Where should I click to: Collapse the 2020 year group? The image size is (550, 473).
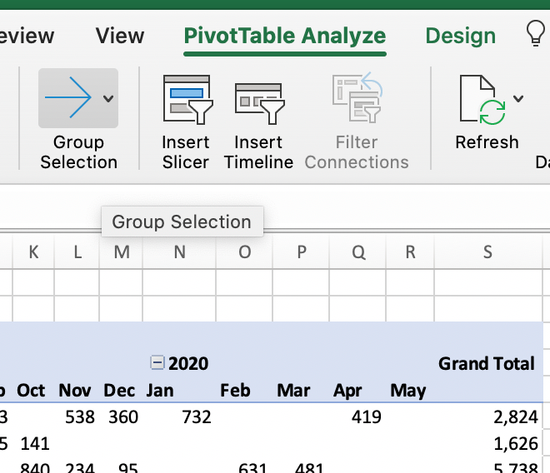157,362
